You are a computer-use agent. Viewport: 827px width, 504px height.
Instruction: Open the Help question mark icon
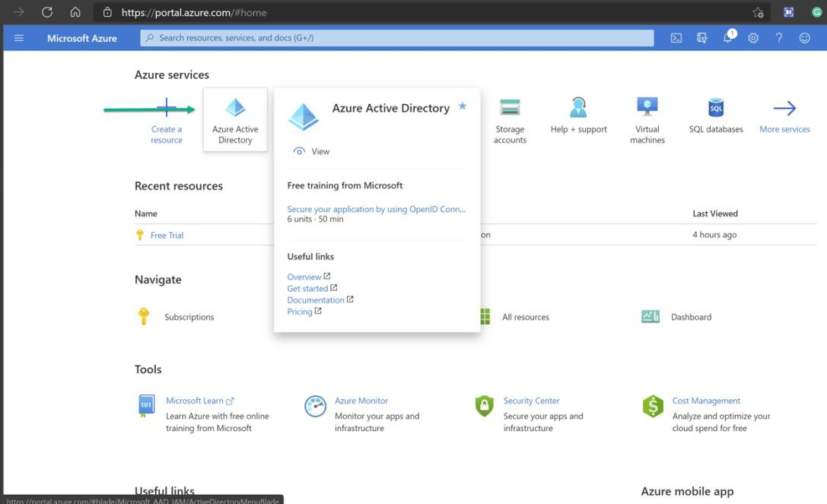point(778,38)
